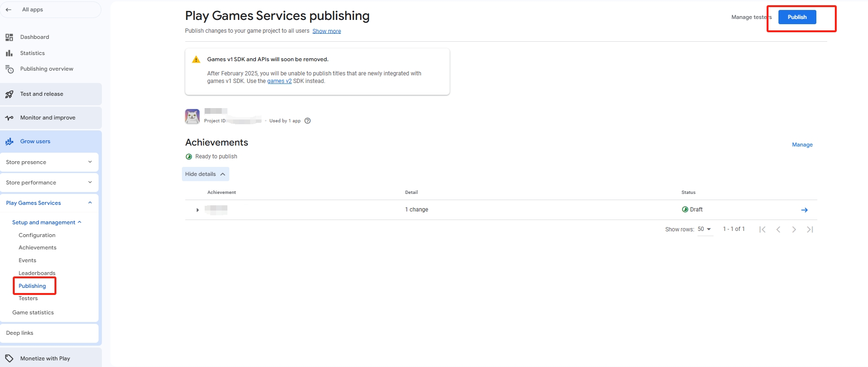Click Publishing overview label

click(x=47, y=69)
